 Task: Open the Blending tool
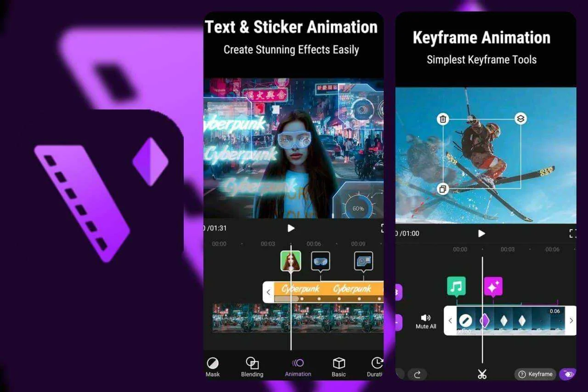coord(252,367)
